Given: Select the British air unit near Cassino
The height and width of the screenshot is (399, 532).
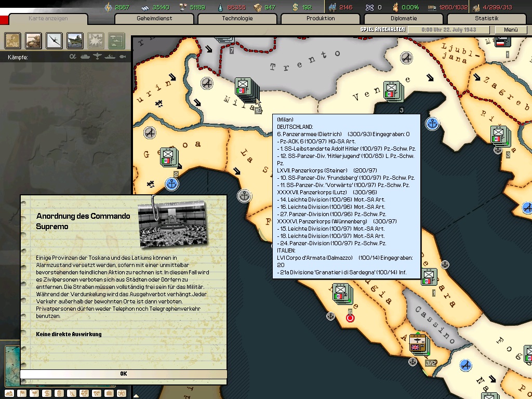Looking at the screenshot, I should (x=419, y=344).
